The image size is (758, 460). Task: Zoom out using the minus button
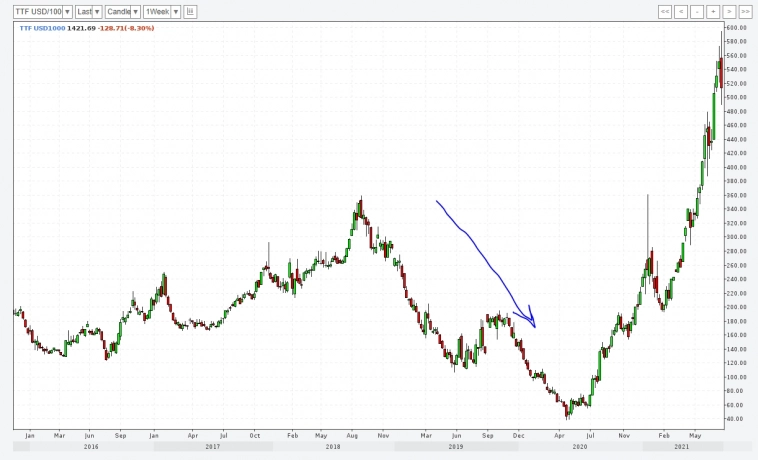[x=697, y=11]
